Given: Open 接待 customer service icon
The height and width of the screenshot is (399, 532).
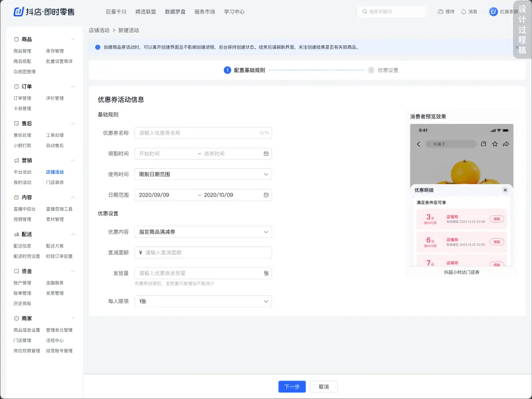Looking at the screenshot, I should (440, 12).
